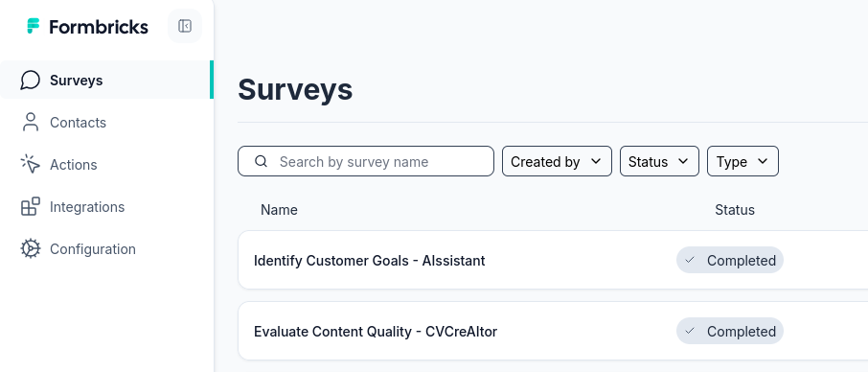Focus the Search by survey name field
Screen dimensions: 868x372
click(366, 161)
